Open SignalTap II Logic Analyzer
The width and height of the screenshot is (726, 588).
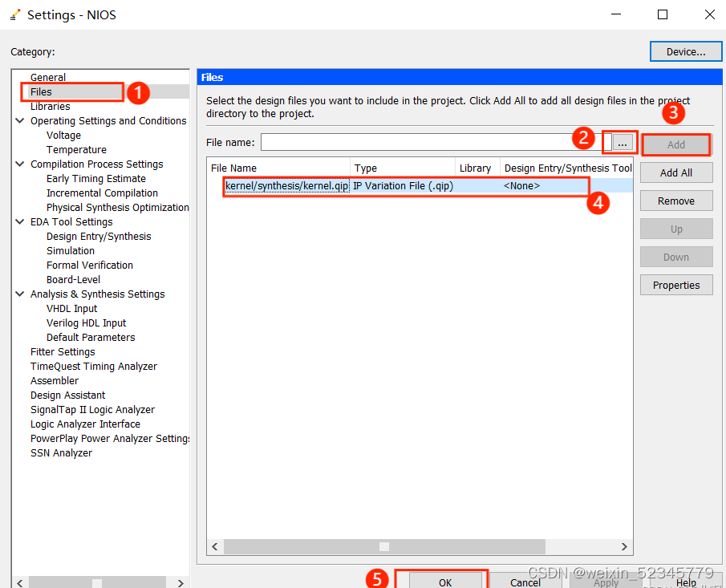click(92, 410)
